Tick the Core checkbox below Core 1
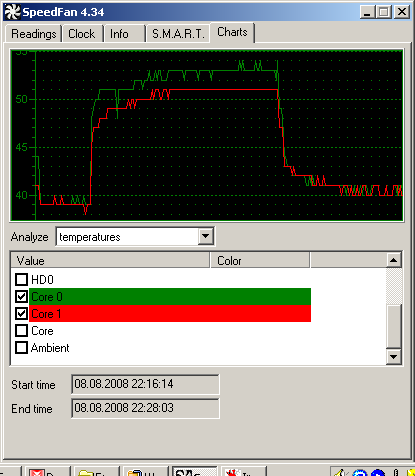The width and height of the screenshot is (415, 476). coord(22,330)
